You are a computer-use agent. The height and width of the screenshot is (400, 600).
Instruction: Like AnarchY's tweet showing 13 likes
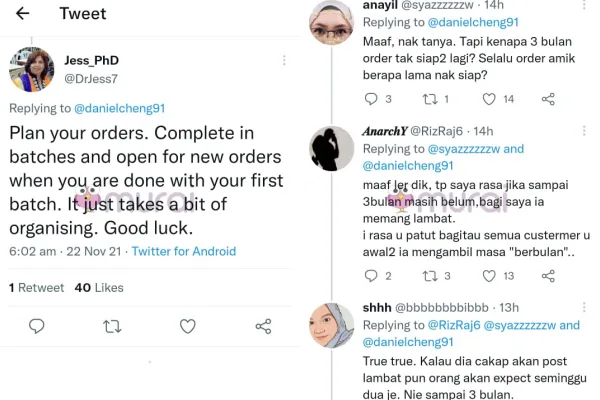pyautogui.click(x=490, y=275)
